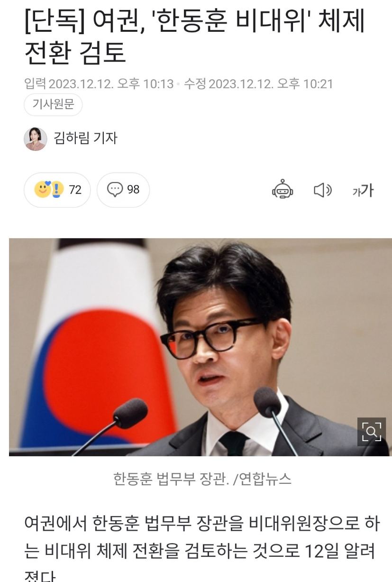Open the 한동훈 article photo
Image resolution: width=392 pixels, height=582 pixels.
coord(201,347)
